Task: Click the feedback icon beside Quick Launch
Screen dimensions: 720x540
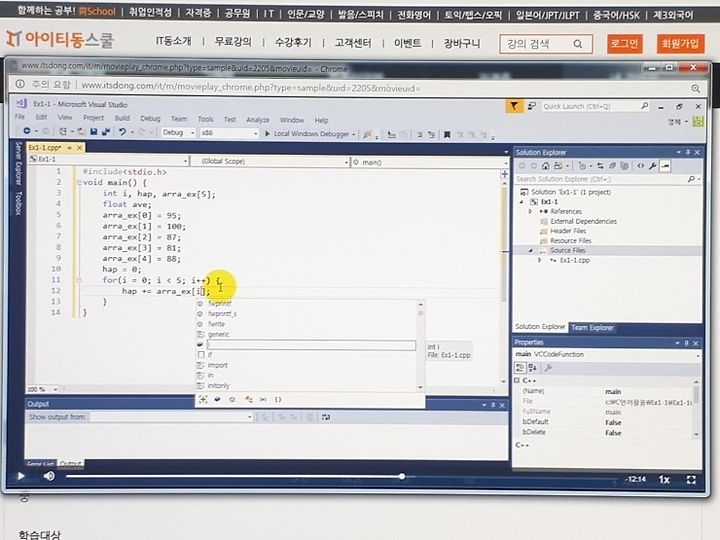Action: (532, 106)
